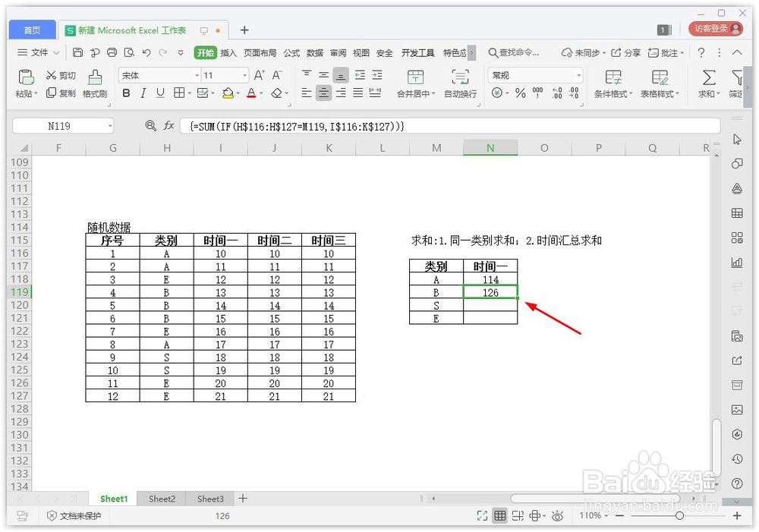Click the Cut (剪切) button
This screenshot has height=532, width=759.
(x=61, y=76)
